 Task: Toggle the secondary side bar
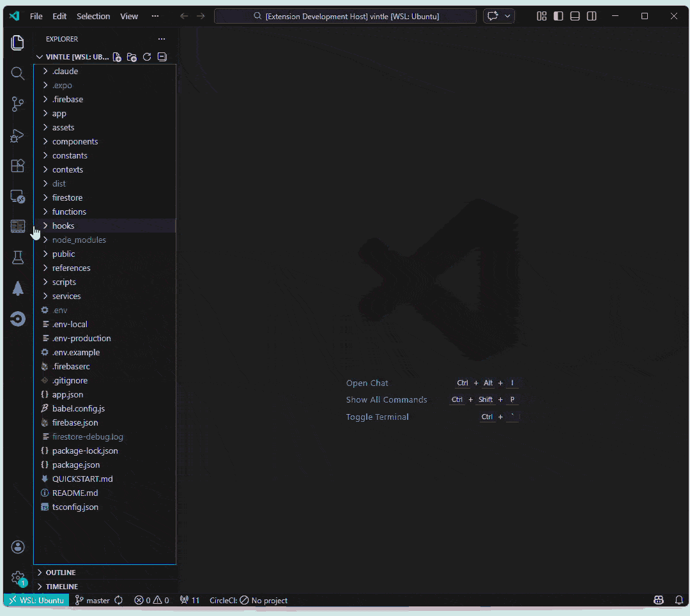click(592, 16)
